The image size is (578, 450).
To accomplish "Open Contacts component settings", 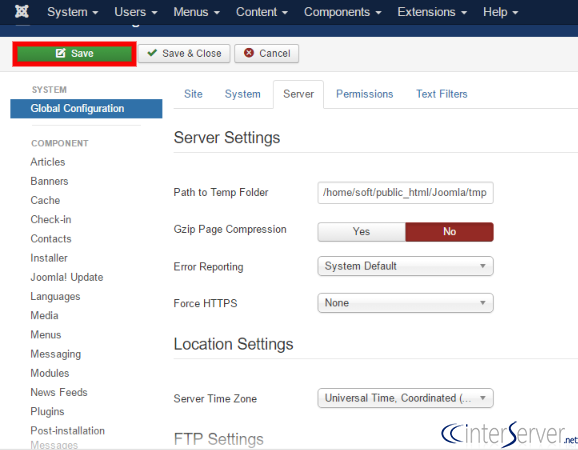I will [x=51, y=238].
